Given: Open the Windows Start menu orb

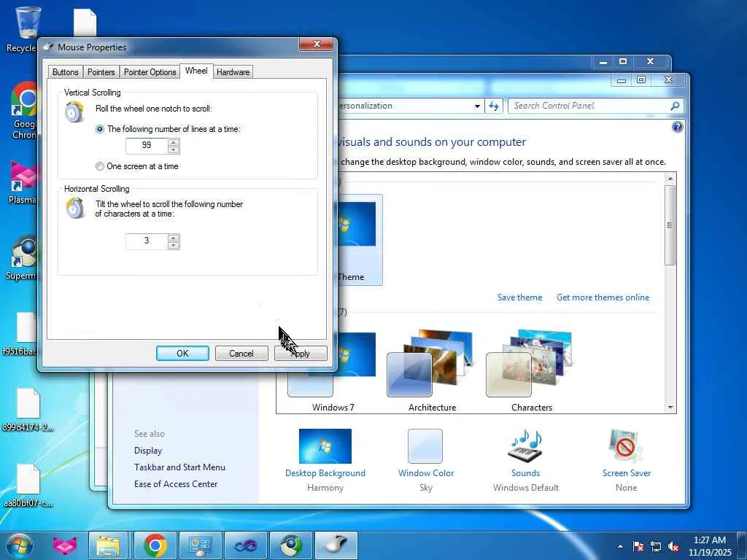Looking at the screenshot, I should pos(20,545).
